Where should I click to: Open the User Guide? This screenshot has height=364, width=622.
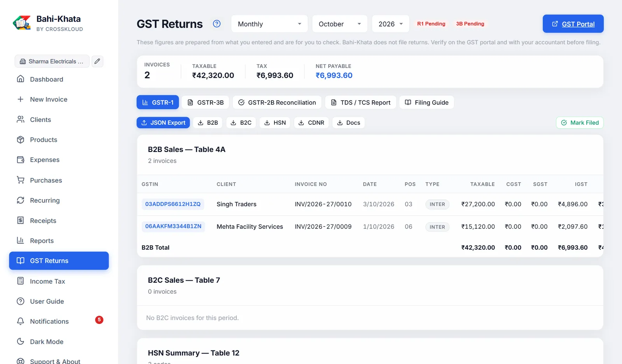point(59,301)
